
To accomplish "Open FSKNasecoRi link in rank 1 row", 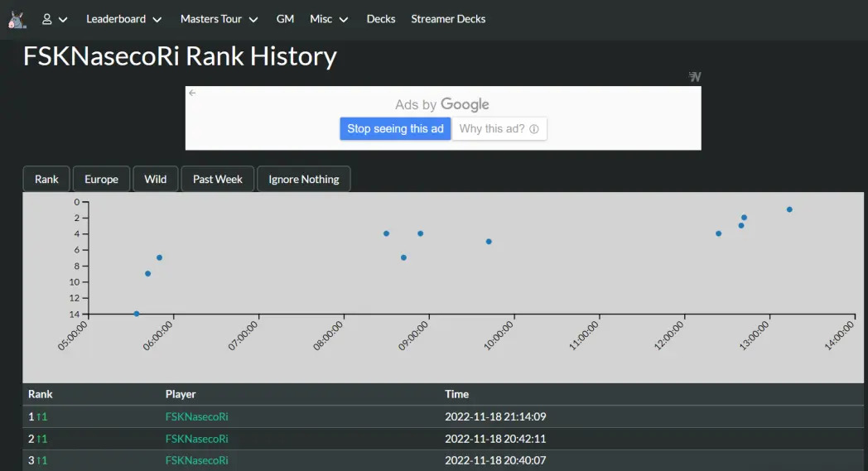I will pyautogui.click(x=196, y=416).
